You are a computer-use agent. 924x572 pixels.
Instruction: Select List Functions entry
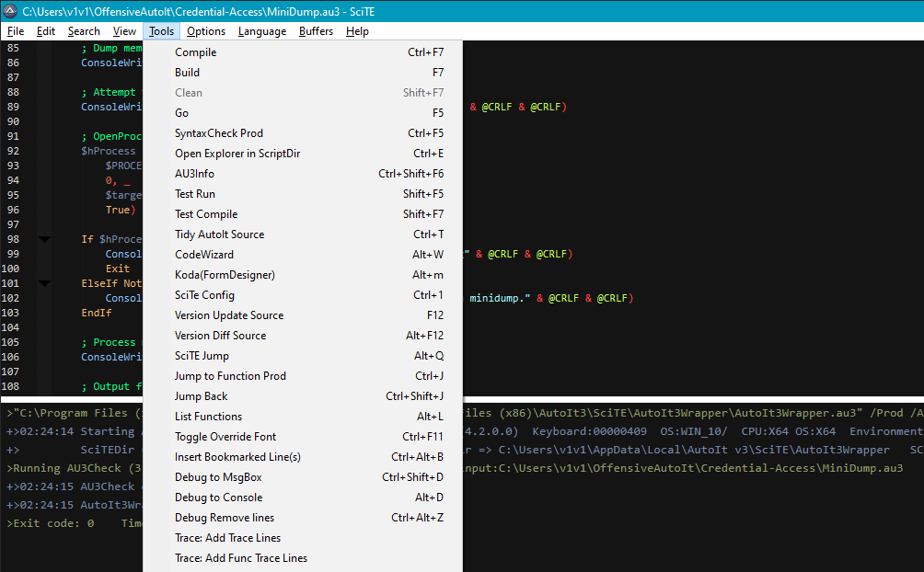point(303,417)
